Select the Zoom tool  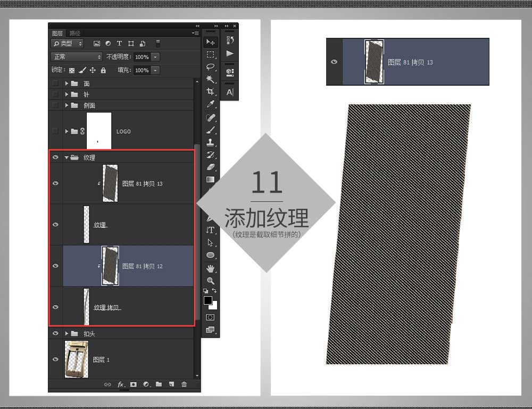[x=210, y=281]
